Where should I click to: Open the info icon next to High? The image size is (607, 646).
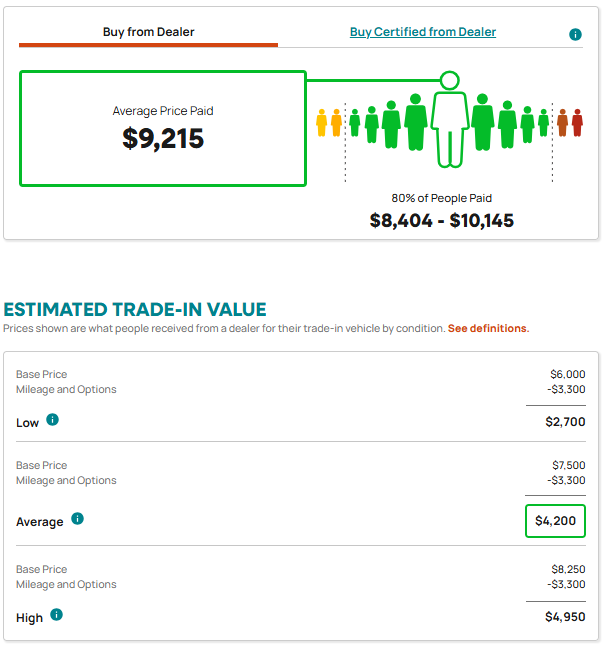tap(56, 615)
